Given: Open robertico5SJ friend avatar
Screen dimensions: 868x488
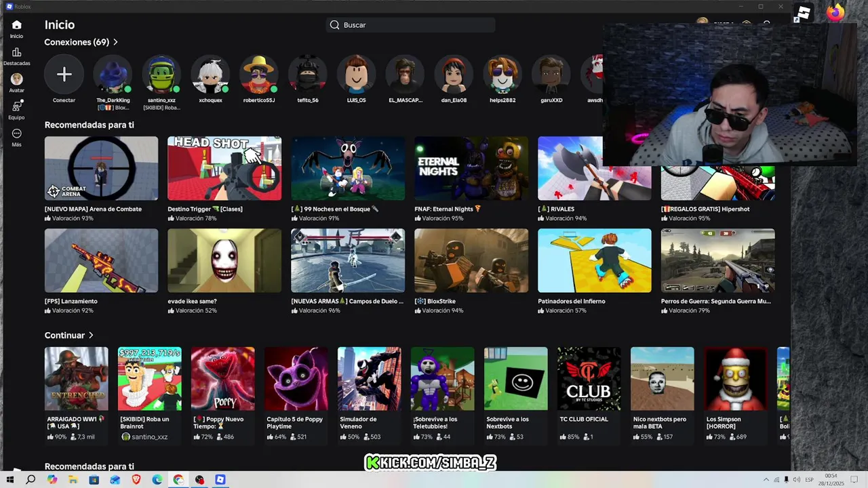Looking at the screenshot, I should 259,75.
